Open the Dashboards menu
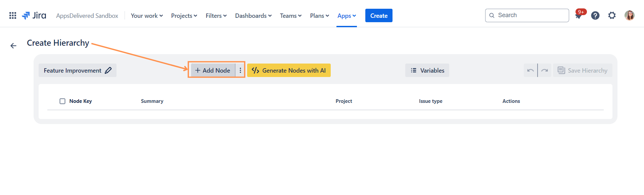This screenshot has height=195, width=644. coord(253,16)
